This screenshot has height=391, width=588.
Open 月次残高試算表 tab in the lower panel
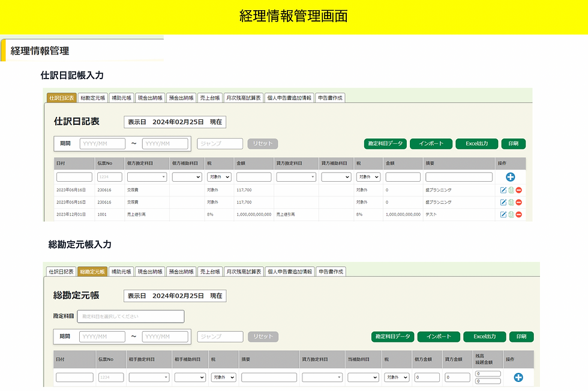(244, 272)
